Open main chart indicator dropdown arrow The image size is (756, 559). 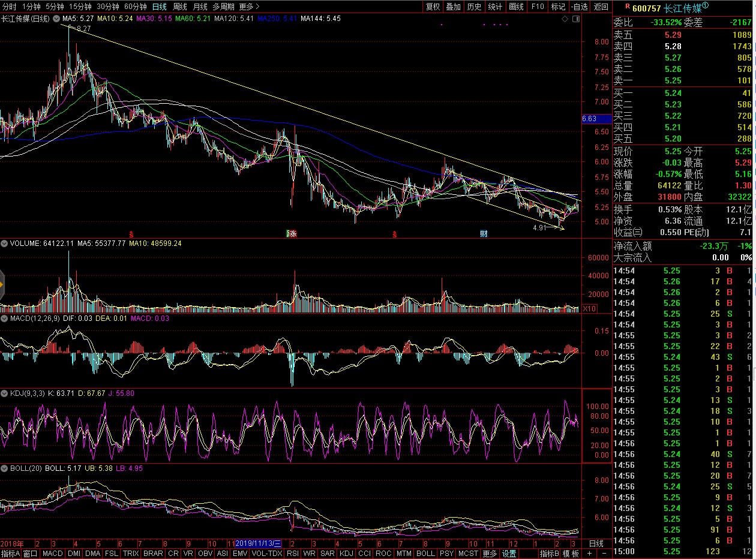[56, 19]
